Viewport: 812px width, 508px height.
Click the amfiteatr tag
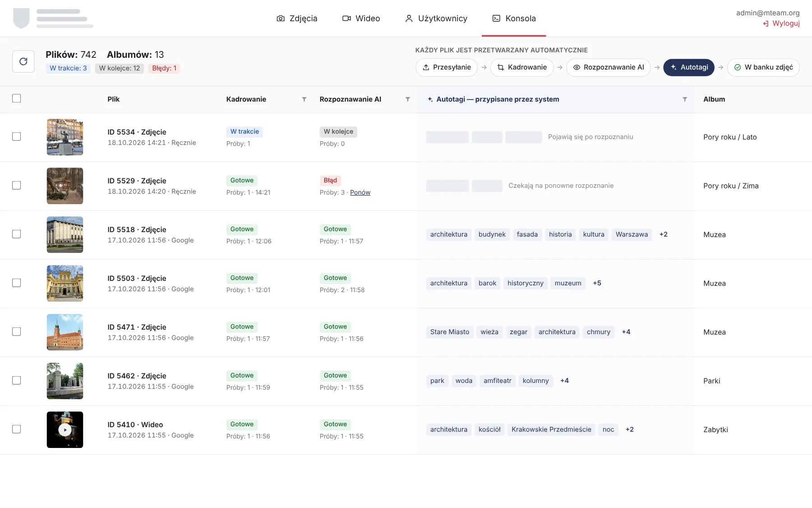(x=498, y=381)
